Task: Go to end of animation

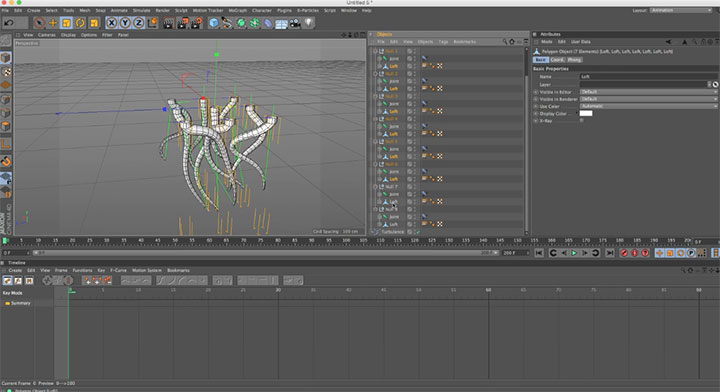Action: (x=610, y=253)
